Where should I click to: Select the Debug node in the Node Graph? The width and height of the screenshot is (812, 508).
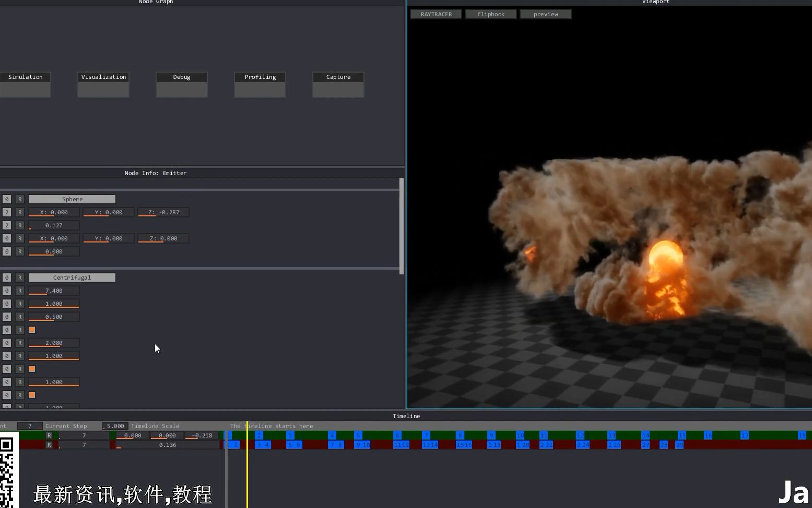pos(182,84)
